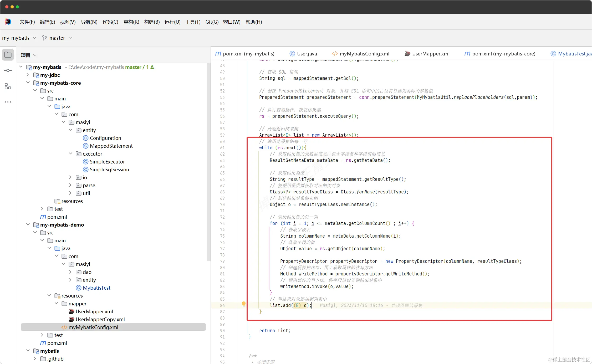The image size is (592, 364).
Task: Open the UserMapperCopy.xml mapper file
Action: 100,319
